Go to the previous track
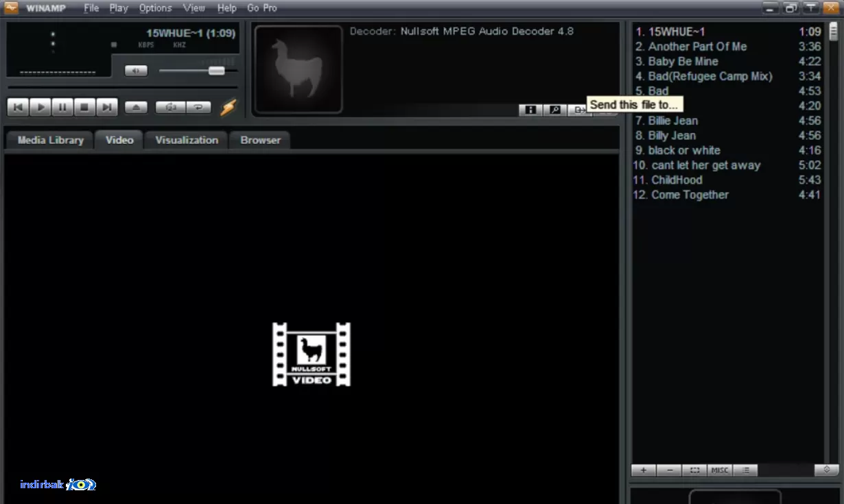This screenshot has height=504, width=844. click(18, 107)
